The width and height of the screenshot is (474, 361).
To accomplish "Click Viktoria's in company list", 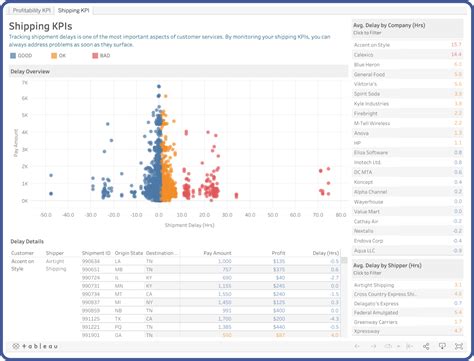I will coord(408,84).
